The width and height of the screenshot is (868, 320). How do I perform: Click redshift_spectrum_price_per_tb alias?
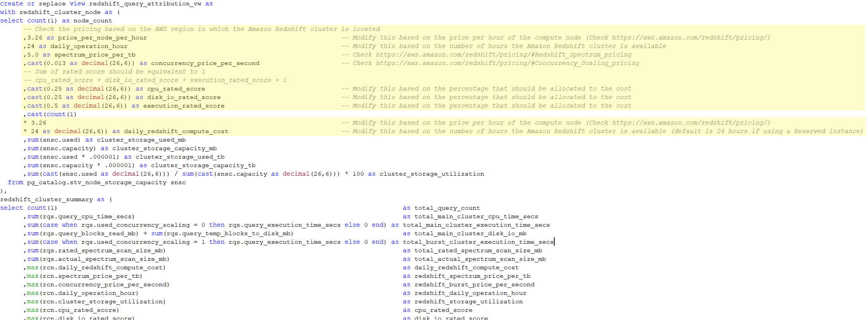pyautogui.click(x=473, y=276)
